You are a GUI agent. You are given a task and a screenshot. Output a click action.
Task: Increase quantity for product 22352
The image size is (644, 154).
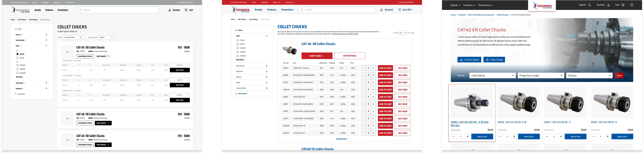(x=467, y=137)
